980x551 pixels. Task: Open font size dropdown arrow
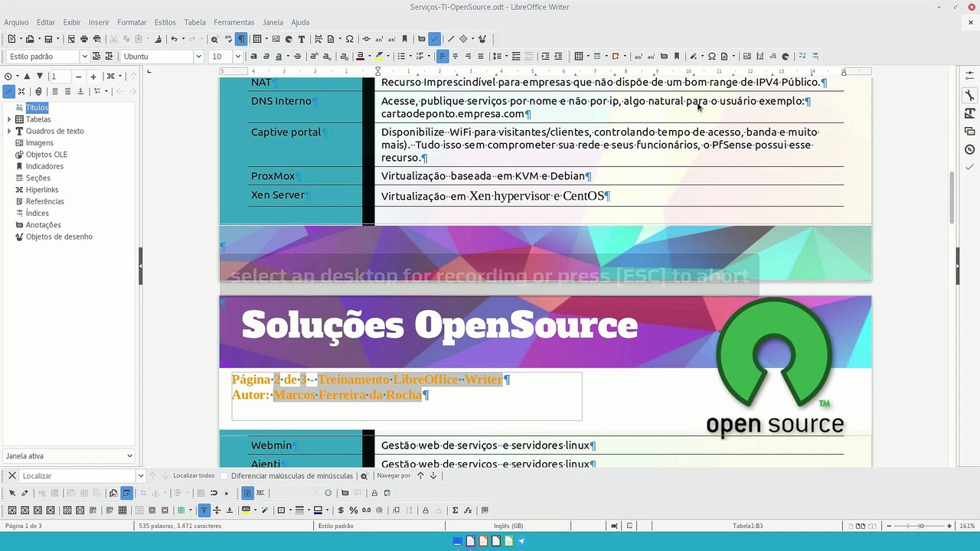[237, 56]
